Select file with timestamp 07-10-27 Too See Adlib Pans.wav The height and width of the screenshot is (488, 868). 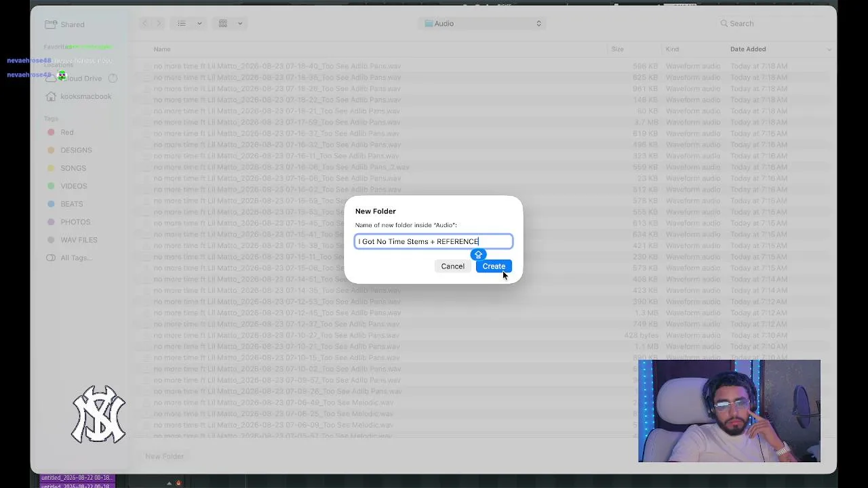[x=277, y=335]
